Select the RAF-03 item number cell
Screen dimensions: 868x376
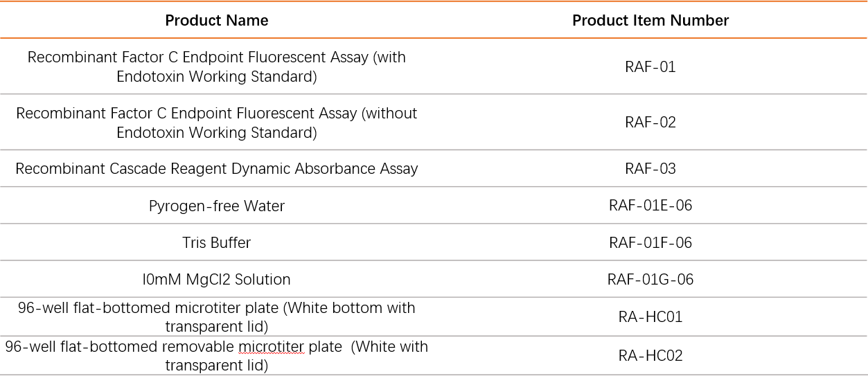(x=650, y=169)
